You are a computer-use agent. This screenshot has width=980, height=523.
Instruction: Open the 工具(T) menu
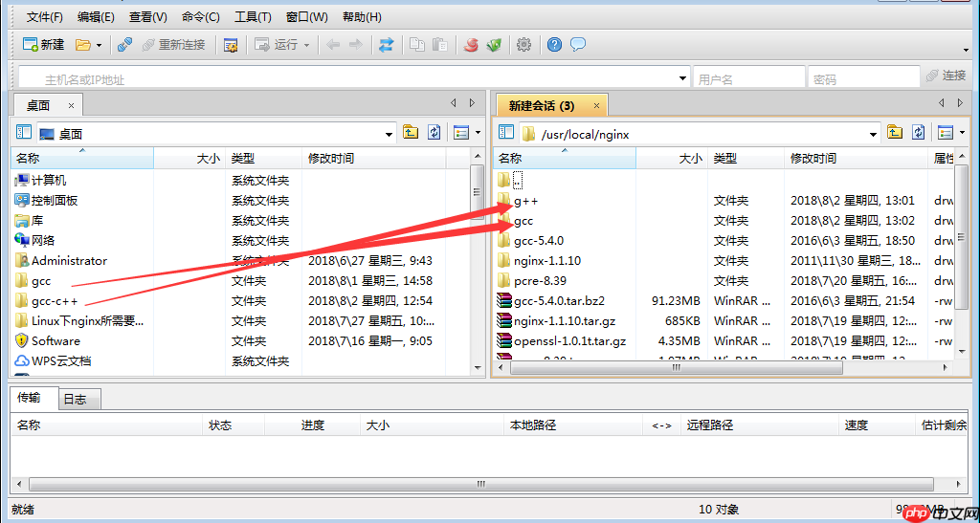click(x=253, y=17)
